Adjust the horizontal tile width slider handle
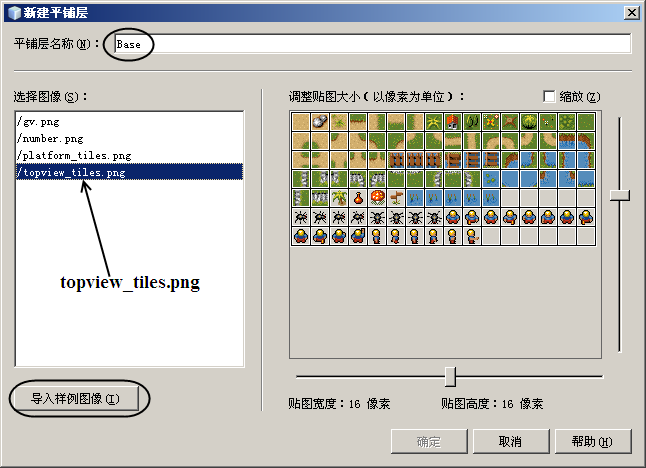The width and height of the screenshot is (646, 468). coord(450,377)
